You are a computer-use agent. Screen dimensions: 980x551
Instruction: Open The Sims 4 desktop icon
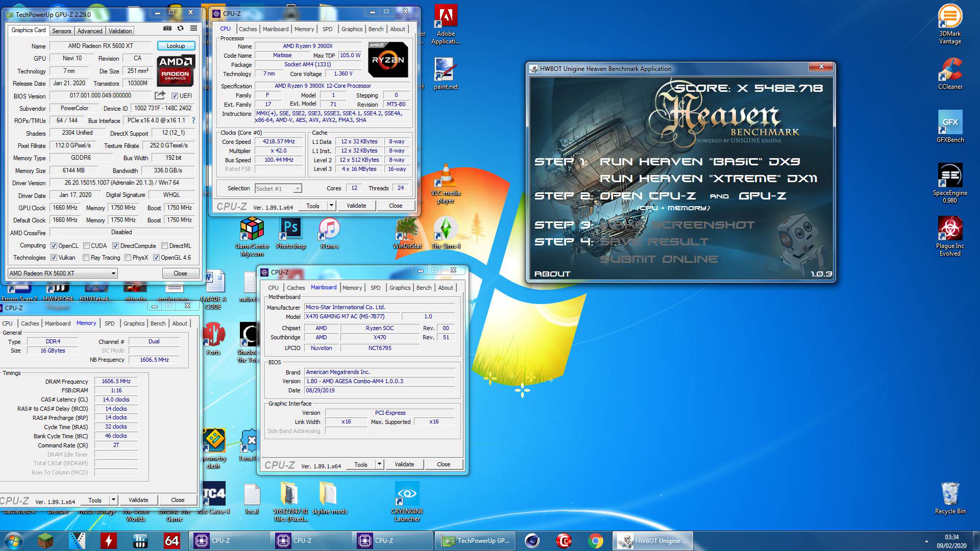pyautogui.click(x=446, y=234)
